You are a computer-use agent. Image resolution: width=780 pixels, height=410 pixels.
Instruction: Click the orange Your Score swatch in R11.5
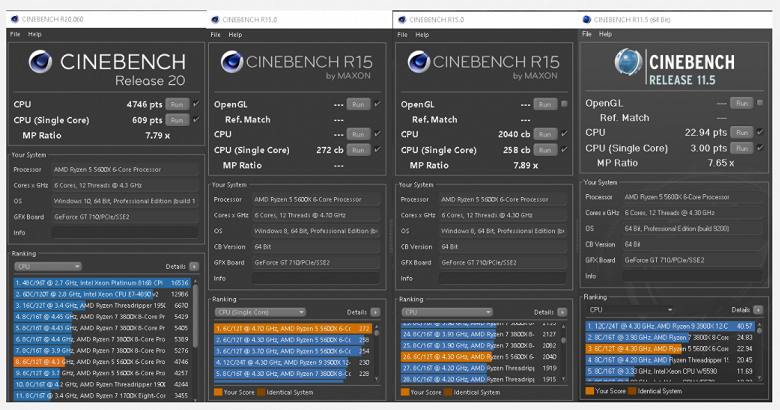(x=589, y=390)
